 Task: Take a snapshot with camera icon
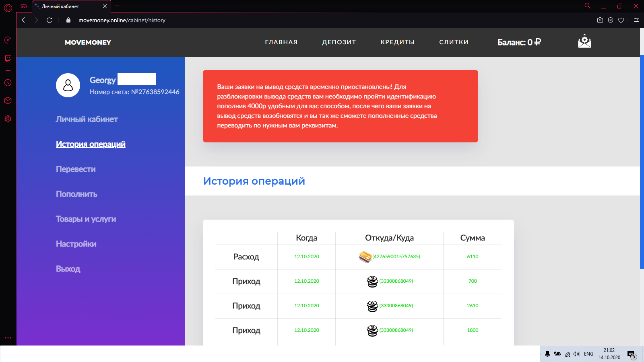[600, 20]
